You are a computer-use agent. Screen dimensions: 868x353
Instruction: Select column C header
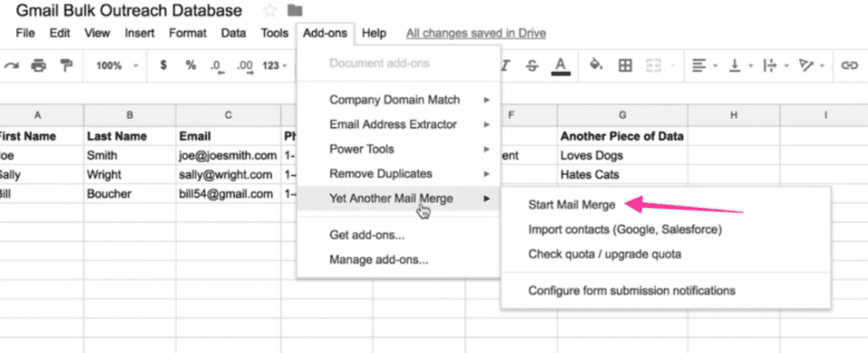[228, 115]
